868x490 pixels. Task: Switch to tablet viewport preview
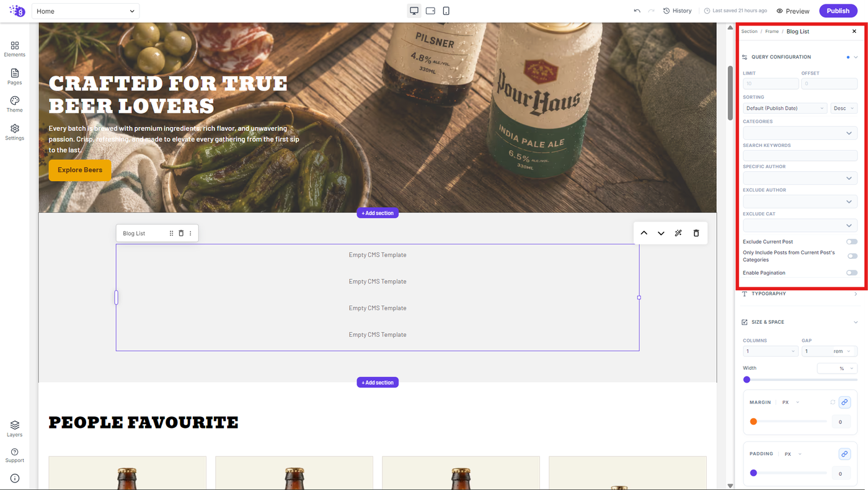point(430,11)
